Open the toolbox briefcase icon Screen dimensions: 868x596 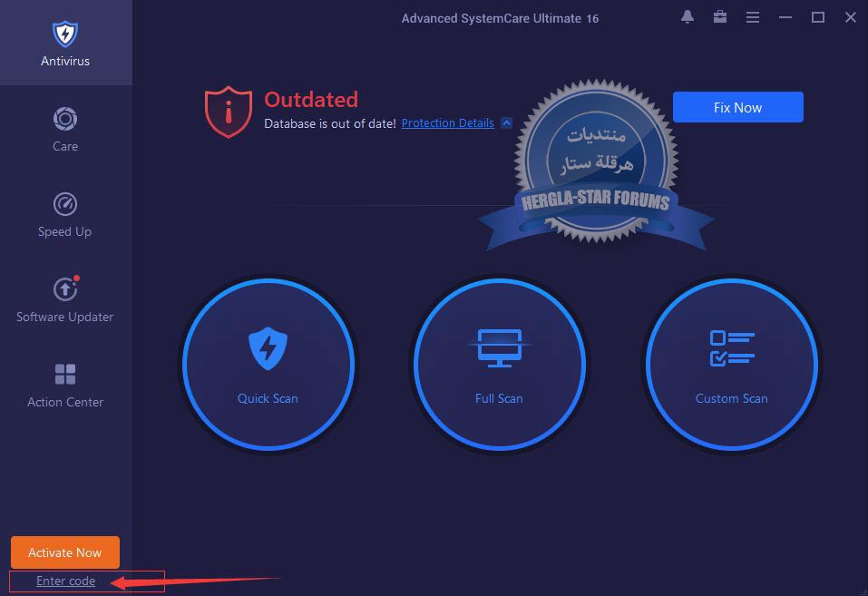click(x=719, y=17)
